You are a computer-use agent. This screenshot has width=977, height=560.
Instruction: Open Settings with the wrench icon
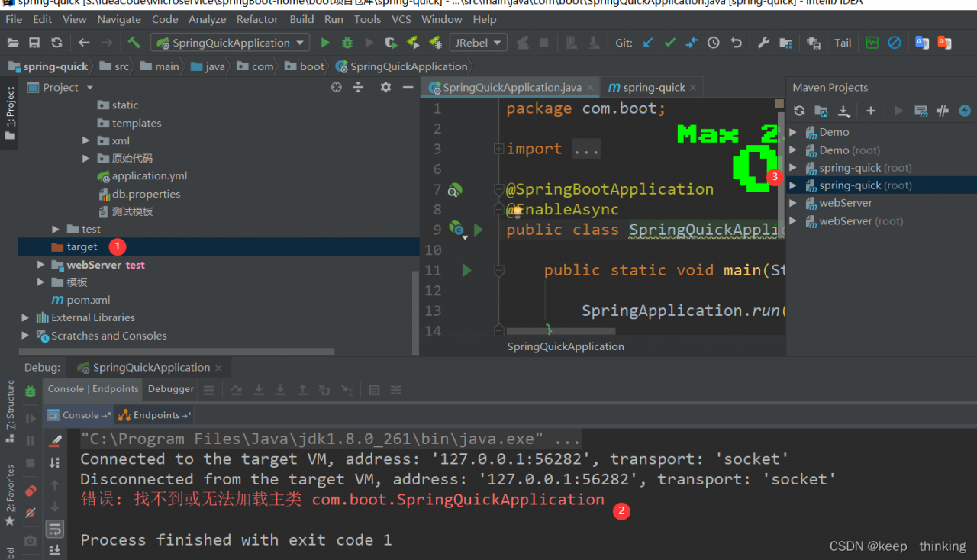coord(763,43)
